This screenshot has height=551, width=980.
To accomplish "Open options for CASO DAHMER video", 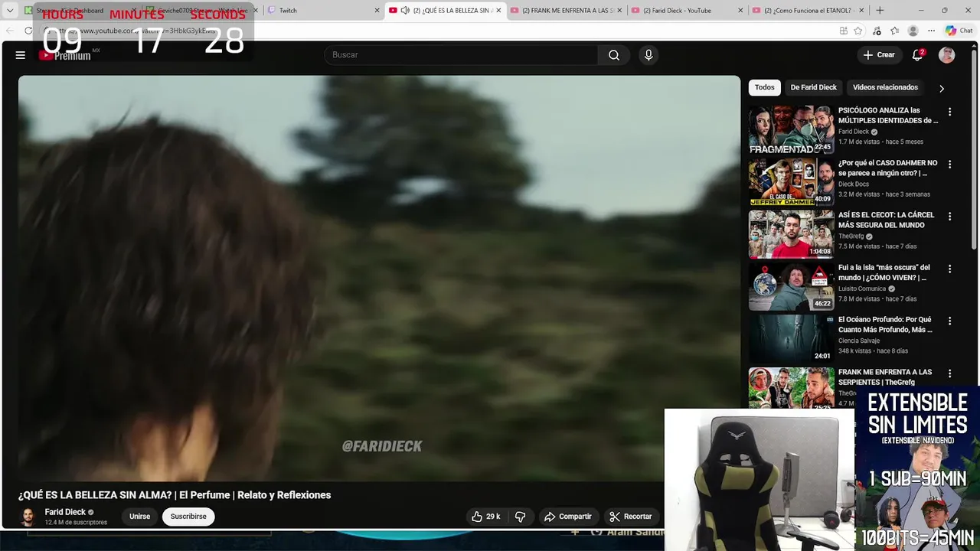I will [x=950, y=165].
